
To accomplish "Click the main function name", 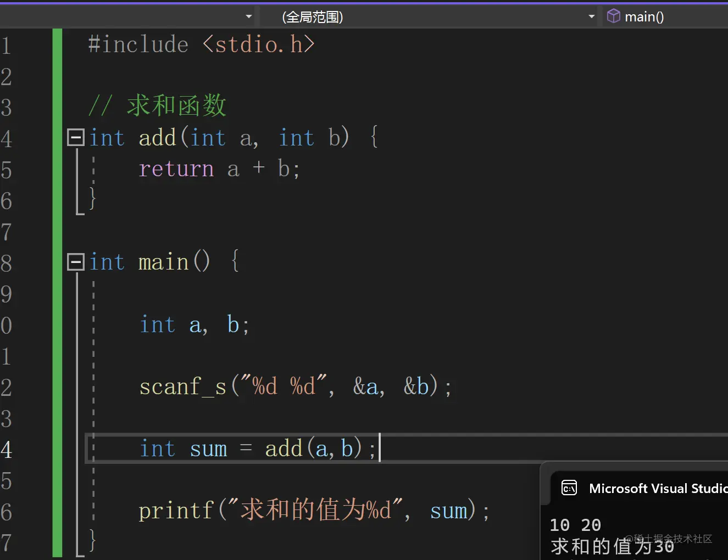I will [164, 262].
